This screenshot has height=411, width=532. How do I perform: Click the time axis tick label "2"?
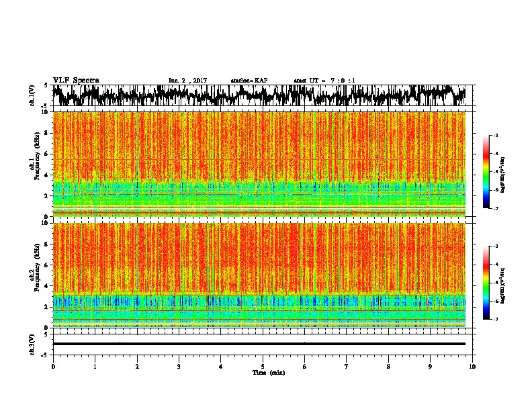point(137,367)
